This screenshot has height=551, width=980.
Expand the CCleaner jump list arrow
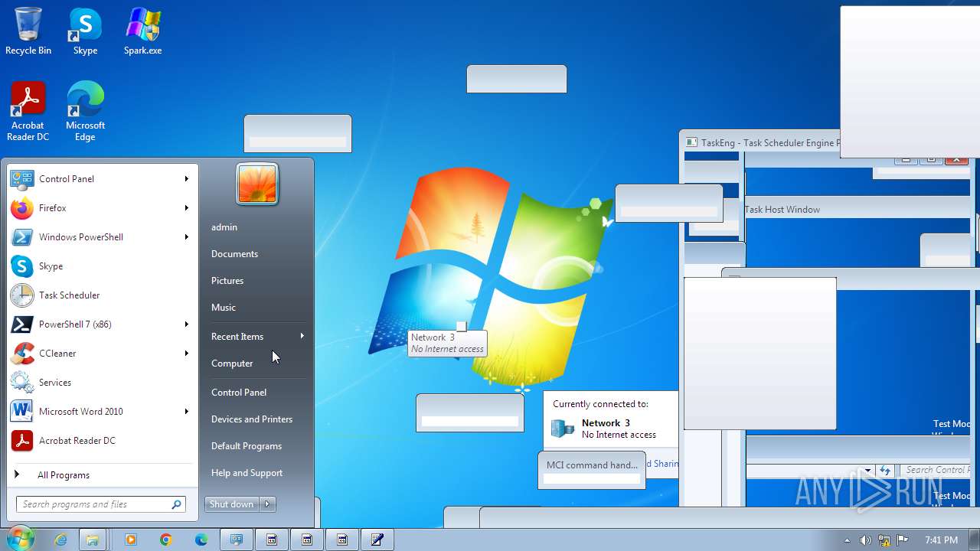186,354
